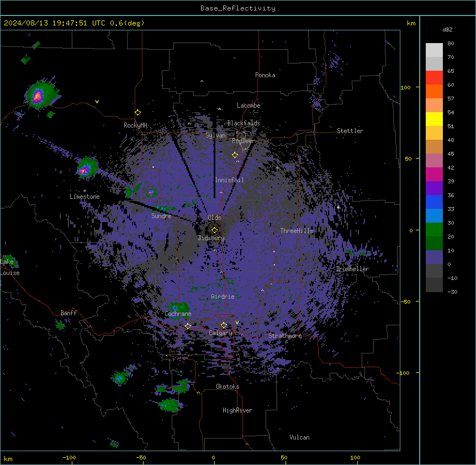Click the Sylvan label

[215, 135]
